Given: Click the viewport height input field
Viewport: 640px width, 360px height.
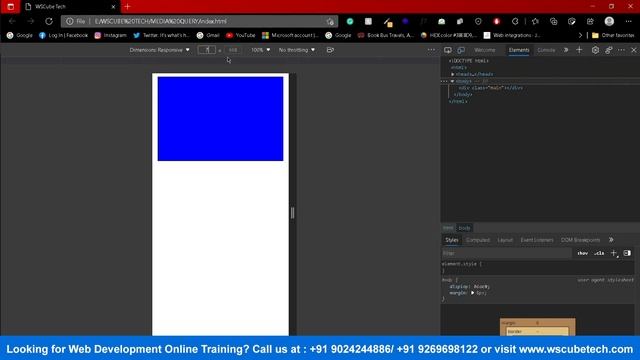Looking at the screenshot, I should point(233,50).
